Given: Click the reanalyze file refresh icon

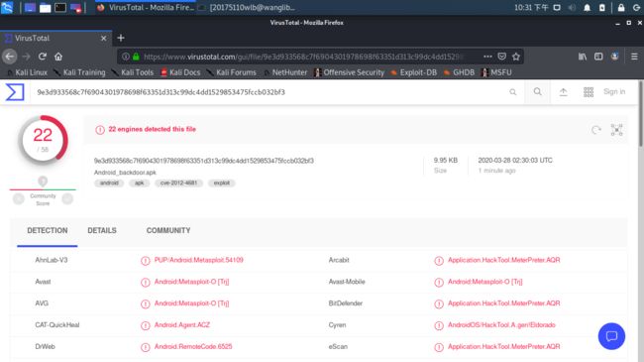Looking at the screenshot, I should click(595, 130).
